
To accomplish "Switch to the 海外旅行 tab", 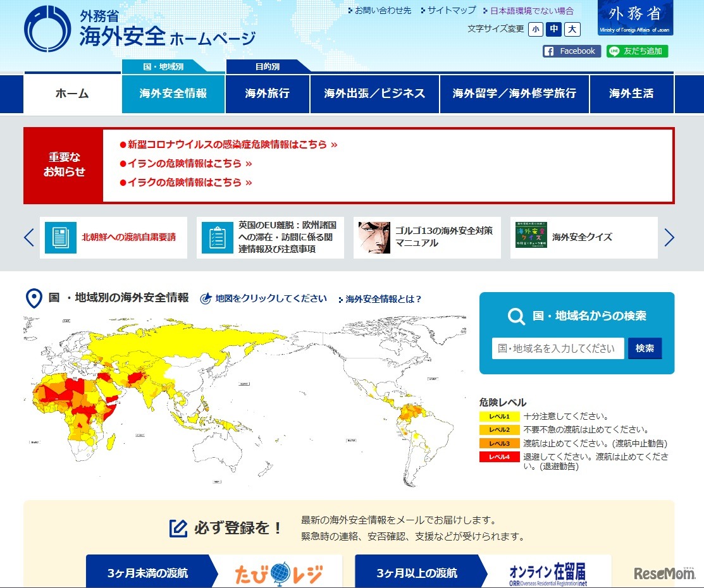I will tap(266, 94).
